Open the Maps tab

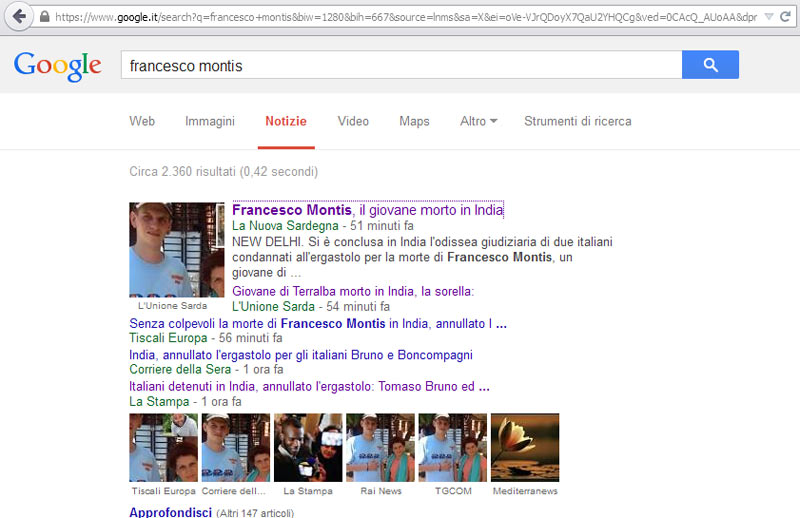[414, 121]
